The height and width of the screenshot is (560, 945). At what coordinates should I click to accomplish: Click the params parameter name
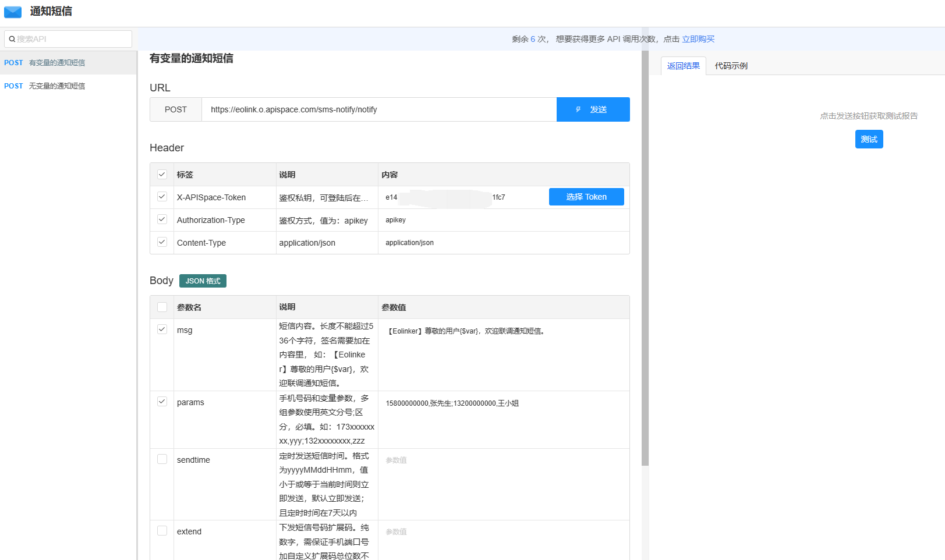[190, 402]
